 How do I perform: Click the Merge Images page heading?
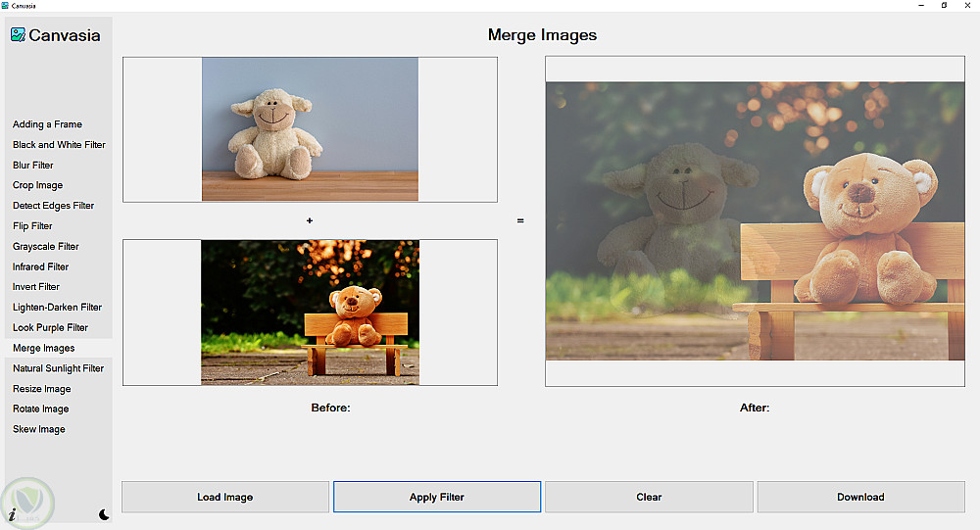coord(542,35)
